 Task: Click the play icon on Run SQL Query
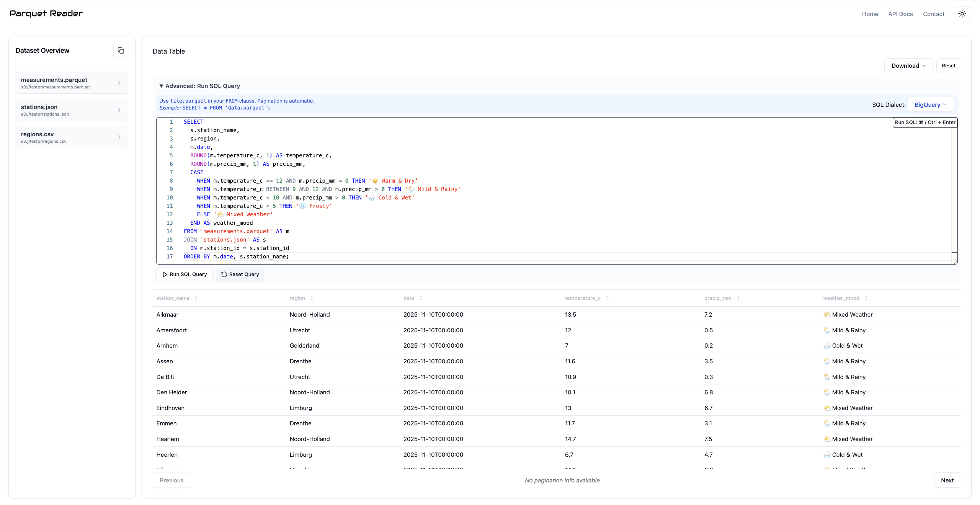[x=165, y=275]
